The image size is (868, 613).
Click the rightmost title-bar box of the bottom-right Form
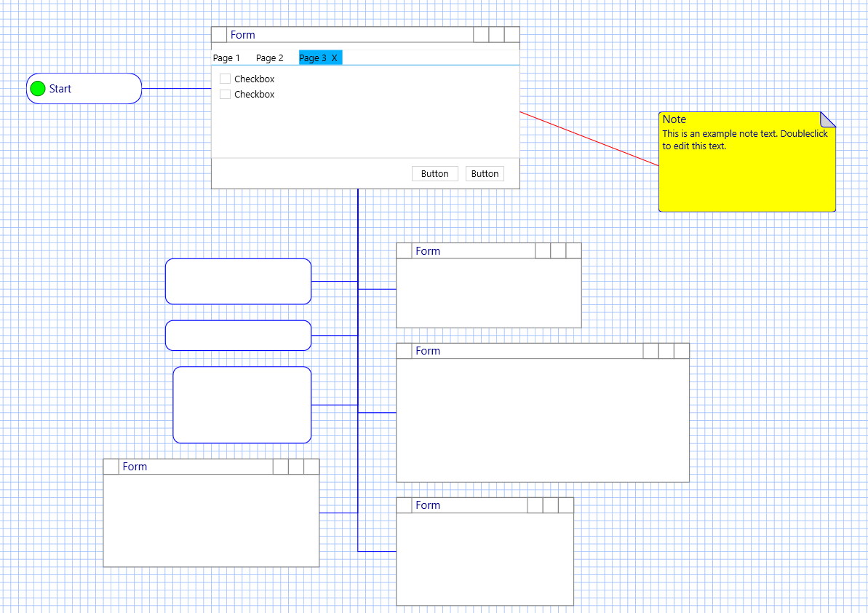[x=566, y=505]
